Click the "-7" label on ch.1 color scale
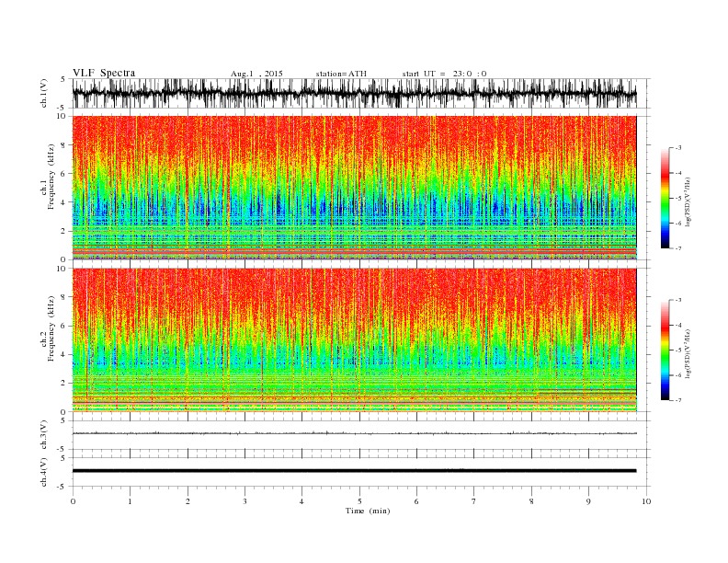The width and height of the screenshot is (728, 563). point(678,248)
